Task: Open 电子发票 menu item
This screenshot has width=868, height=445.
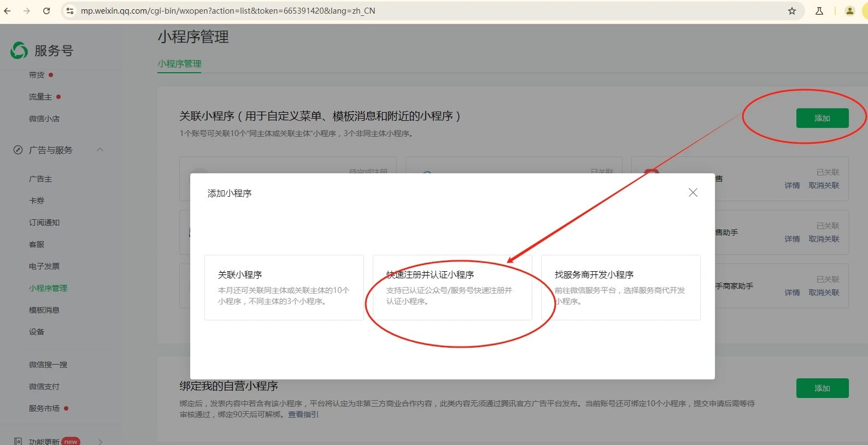Action: click(44, 266)
